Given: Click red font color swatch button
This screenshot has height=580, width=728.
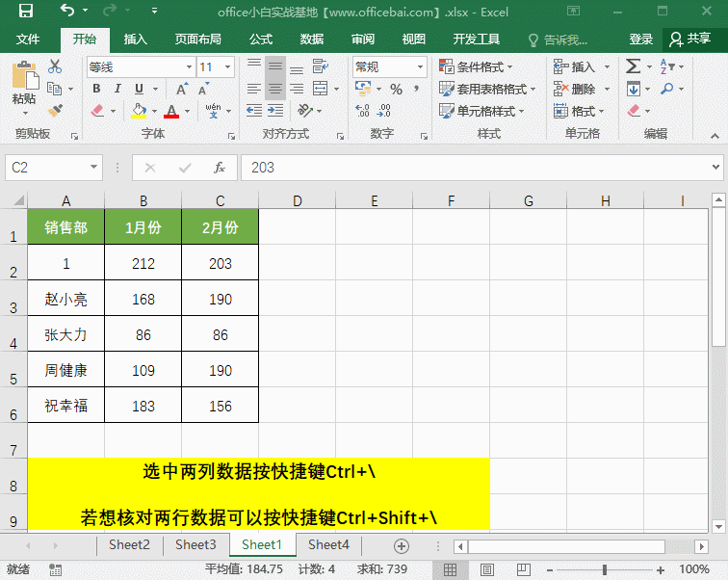Looking at the screenshot, I should [x=171, y=111].
